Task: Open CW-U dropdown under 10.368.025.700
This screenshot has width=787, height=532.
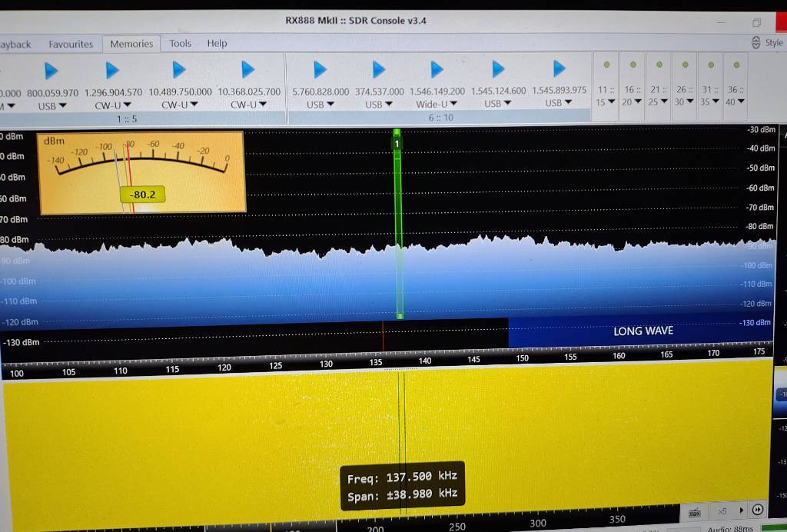Action: point(249,105)
